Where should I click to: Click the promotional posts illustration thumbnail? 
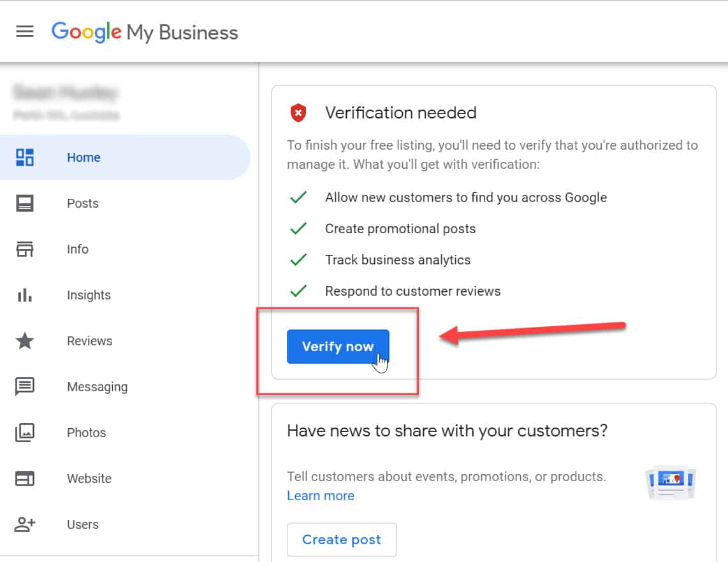(x=670, y=482)
